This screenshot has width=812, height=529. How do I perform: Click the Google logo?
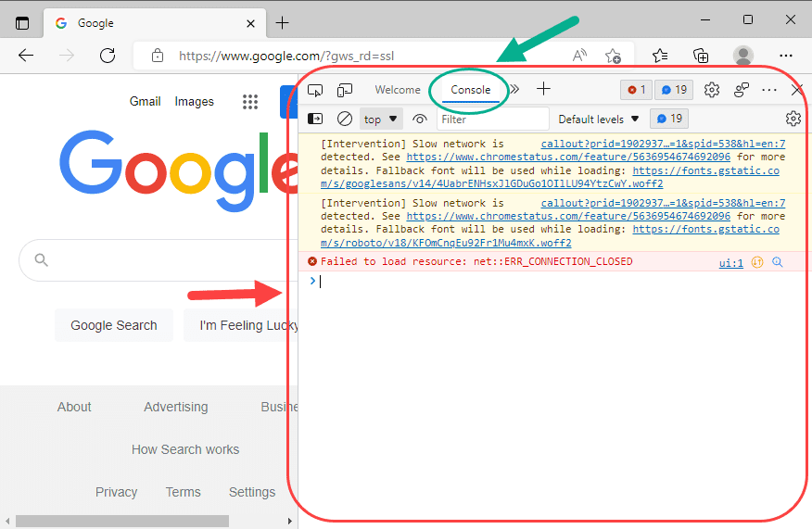(x=179, y=170)
